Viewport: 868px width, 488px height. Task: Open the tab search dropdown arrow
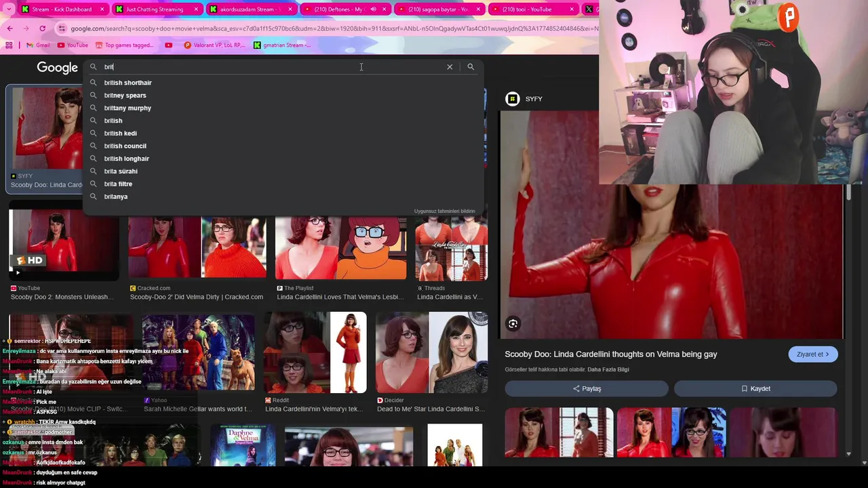[x=7, y=9]
